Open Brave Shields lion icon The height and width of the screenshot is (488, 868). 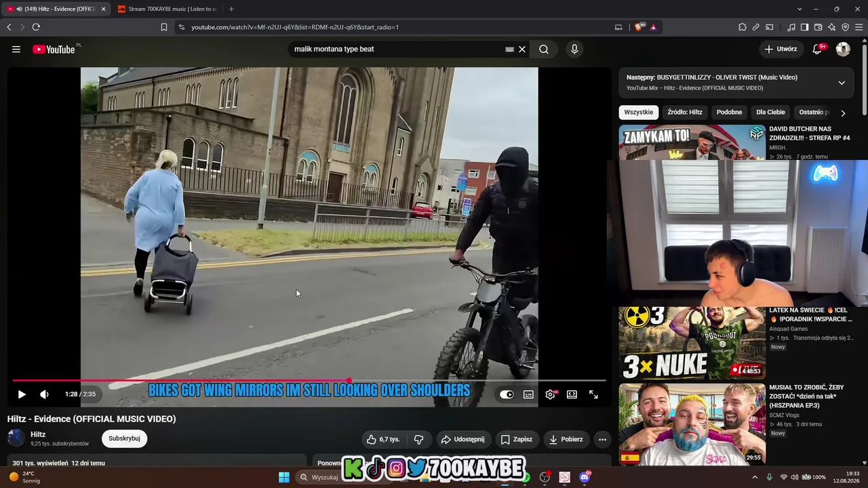pos(638,27)
